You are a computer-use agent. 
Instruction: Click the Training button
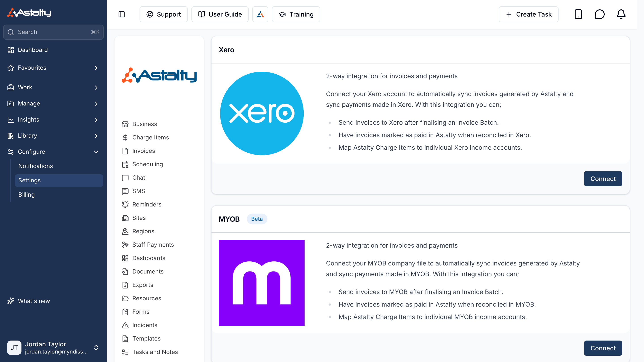coord(296,14)
